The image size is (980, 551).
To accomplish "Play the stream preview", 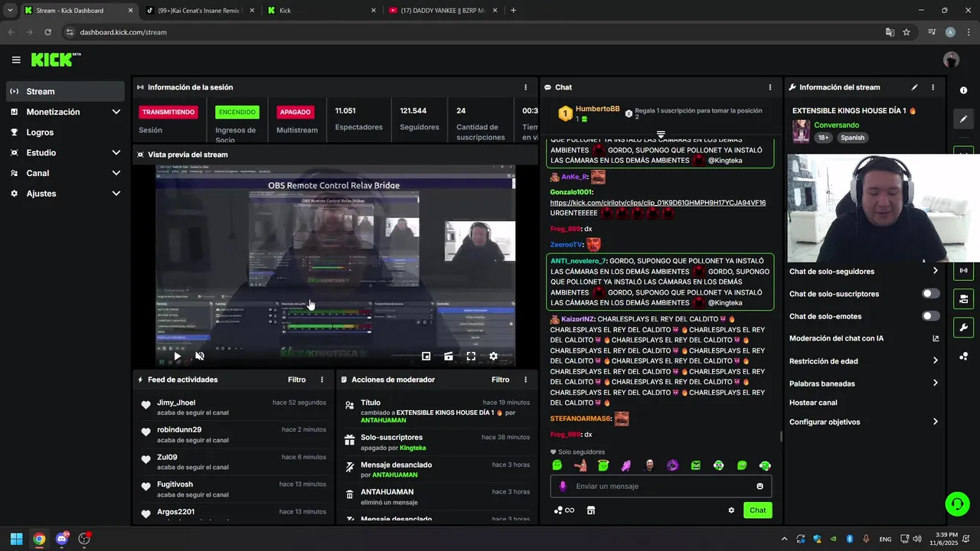I will pos(177,356).
